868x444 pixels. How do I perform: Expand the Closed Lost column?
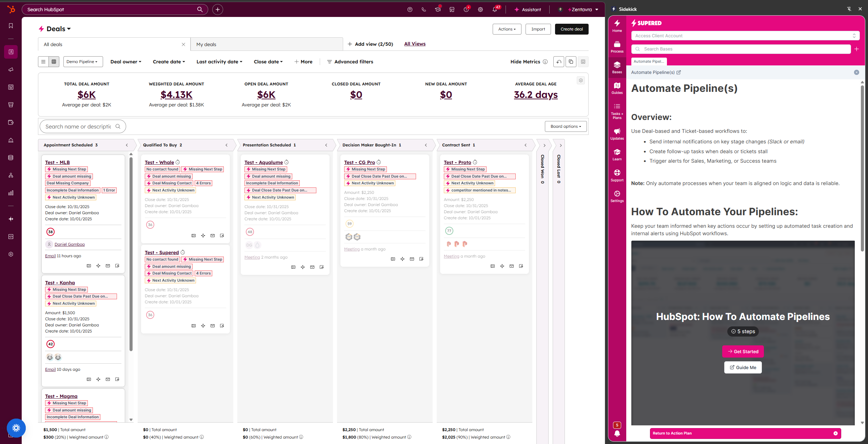[561, 145]
